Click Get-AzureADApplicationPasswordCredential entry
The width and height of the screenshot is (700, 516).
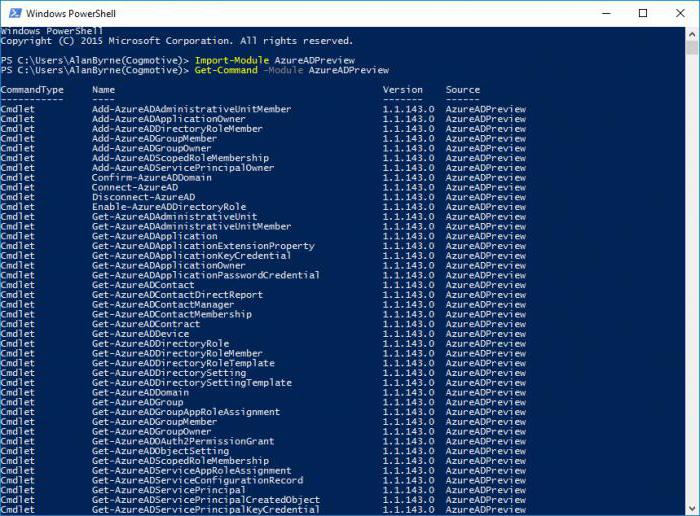click(x=206, y=275)
